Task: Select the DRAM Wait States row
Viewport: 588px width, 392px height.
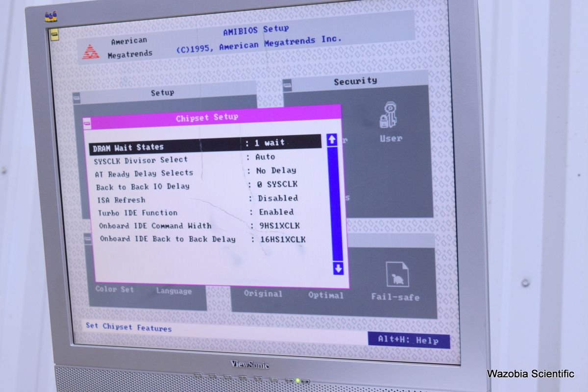Action: (206, 145)
